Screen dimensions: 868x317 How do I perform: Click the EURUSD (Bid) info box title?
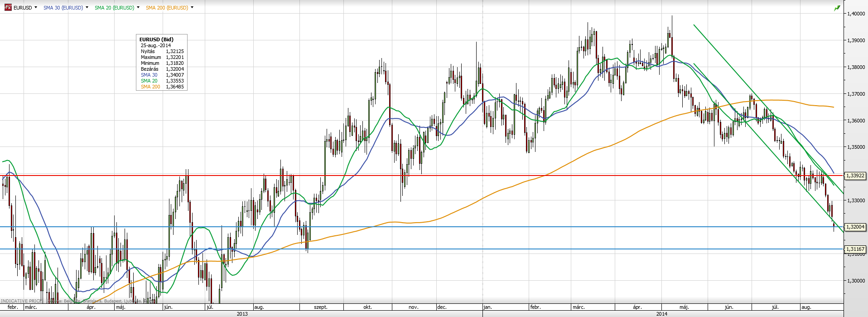pyautogui.click(x=156, y=39)
